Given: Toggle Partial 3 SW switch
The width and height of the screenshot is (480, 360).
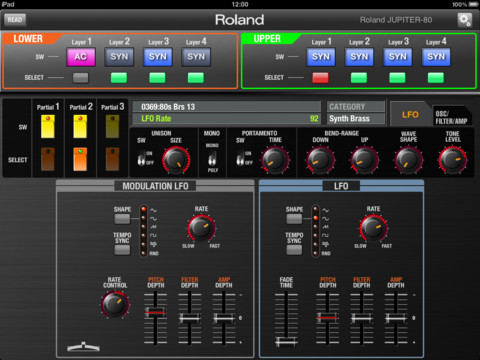Looking at the screenshot, I should 112,127.
